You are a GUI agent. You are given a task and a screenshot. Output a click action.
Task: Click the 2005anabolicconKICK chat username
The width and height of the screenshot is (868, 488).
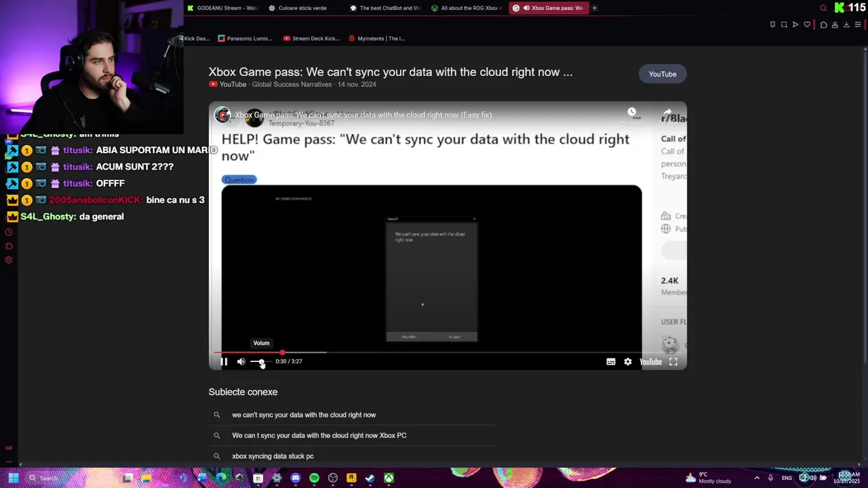pyautogui.click(x=96, y=200)
